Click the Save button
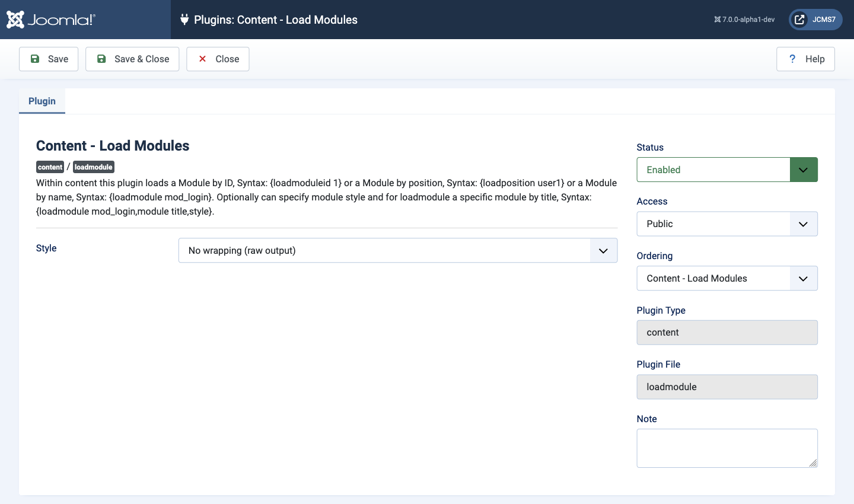 click(x=49, y=59)
